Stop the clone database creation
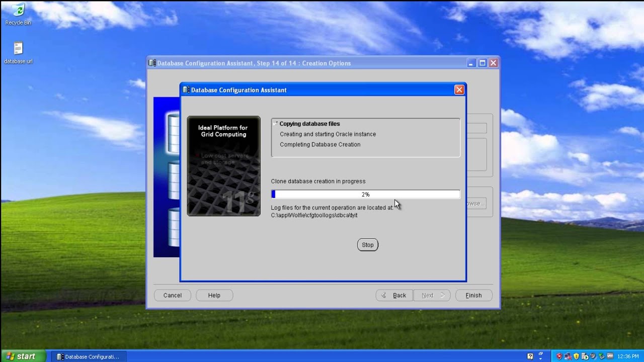 tap(368, 245)
